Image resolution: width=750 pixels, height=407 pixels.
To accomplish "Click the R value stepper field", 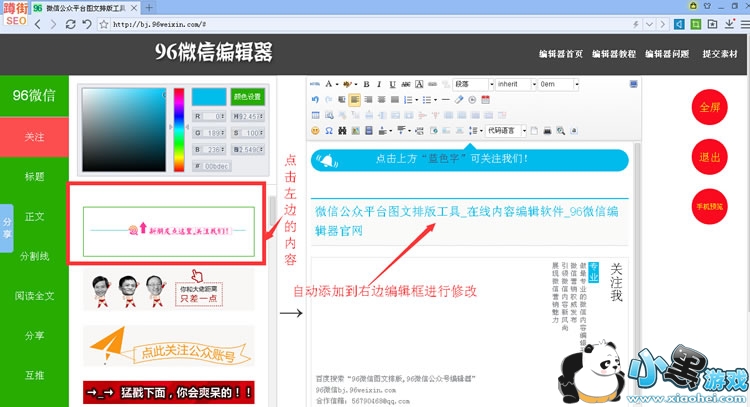I will (209, 116).
